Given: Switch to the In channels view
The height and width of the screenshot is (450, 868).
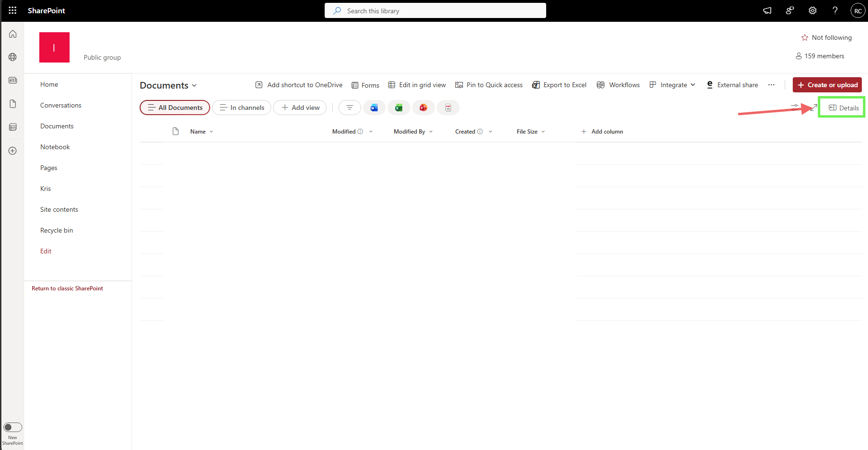Looking at the screenshot, I should (241, 108).
